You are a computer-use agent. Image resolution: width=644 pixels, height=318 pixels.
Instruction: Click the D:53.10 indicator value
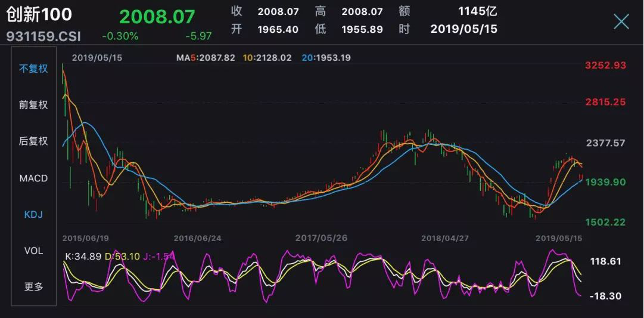coord(122,257)
